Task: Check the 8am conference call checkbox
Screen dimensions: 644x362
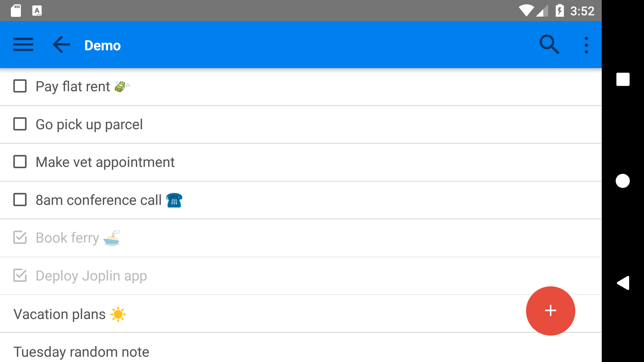Action: coord(20,200)
